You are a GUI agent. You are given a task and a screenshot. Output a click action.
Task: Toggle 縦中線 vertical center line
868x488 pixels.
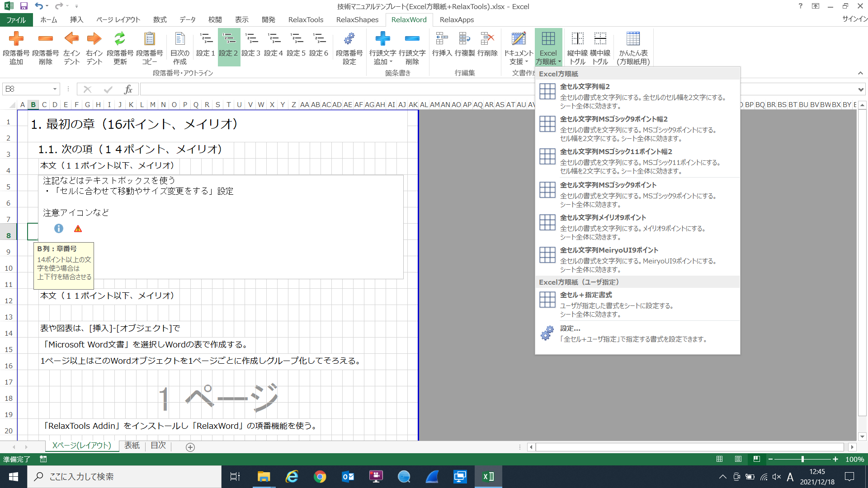[x=577, y=39]
